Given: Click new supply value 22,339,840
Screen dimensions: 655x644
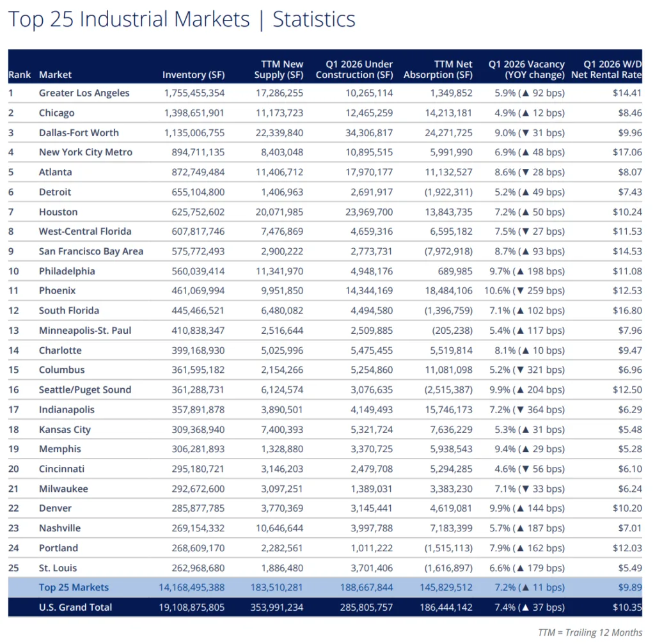Looking at the screenshot, I should (280, 133).
